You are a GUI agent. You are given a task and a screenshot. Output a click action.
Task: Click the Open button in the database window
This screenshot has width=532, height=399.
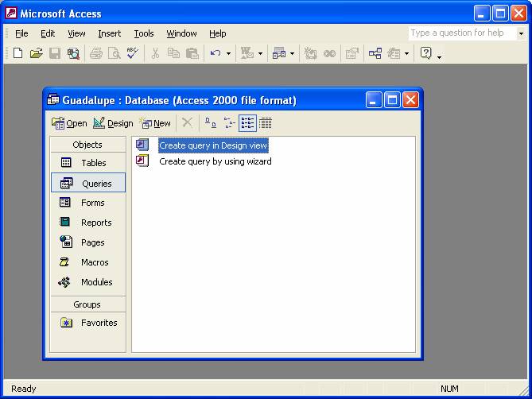69,123
